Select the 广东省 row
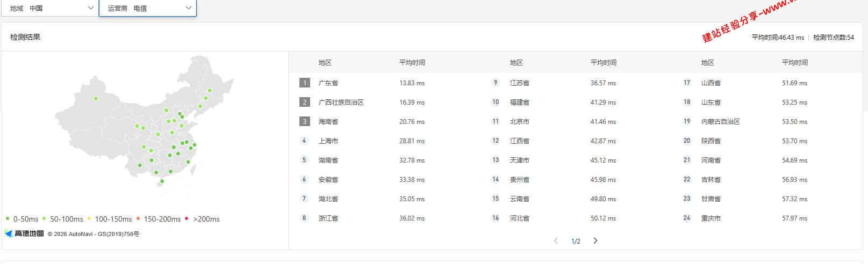868x264 pixels. (x=384, y=83)
